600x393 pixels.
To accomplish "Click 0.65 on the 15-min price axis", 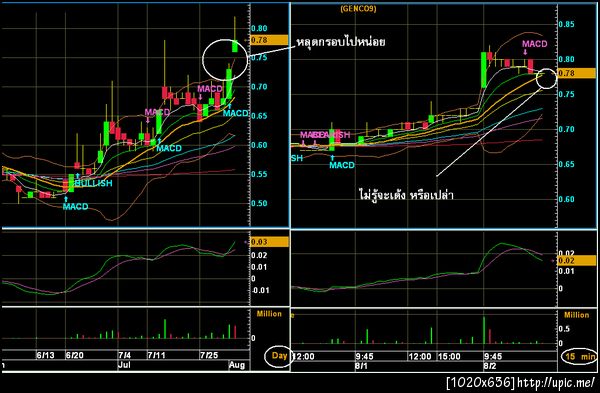I will [566, 164].
